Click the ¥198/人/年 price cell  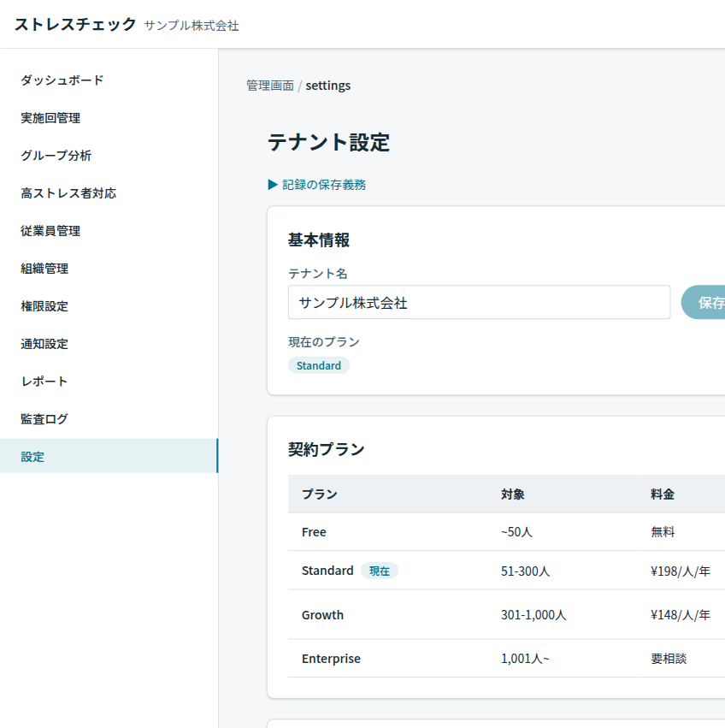[681, 571]
